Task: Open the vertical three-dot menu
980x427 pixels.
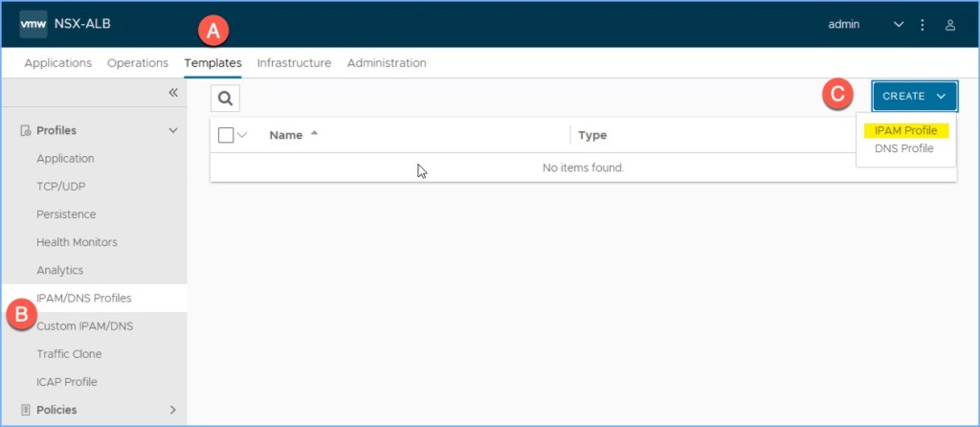Action: click(924, 25)
